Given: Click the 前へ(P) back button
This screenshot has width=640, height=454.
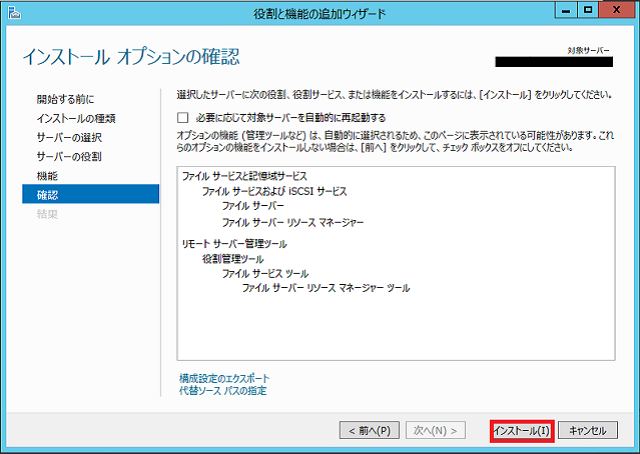Looking at the screenshot, I should click(x=370, y=430).
